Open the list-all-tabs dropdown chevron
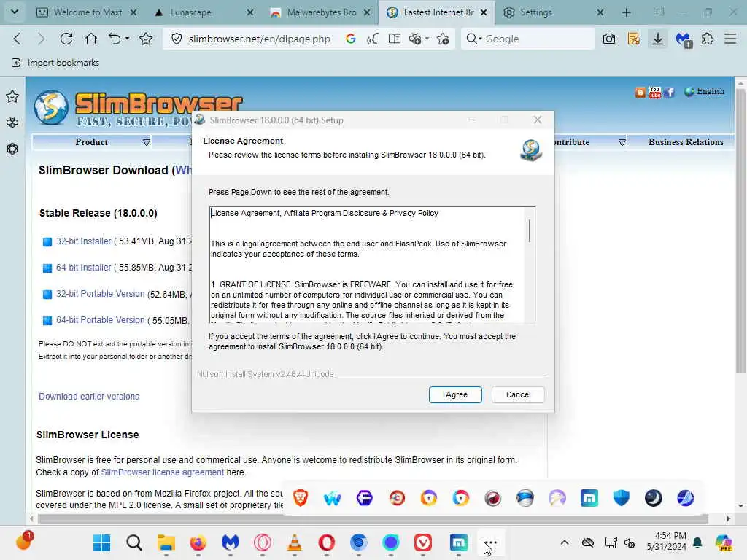The image size is (747, 560). pos(15,12)
